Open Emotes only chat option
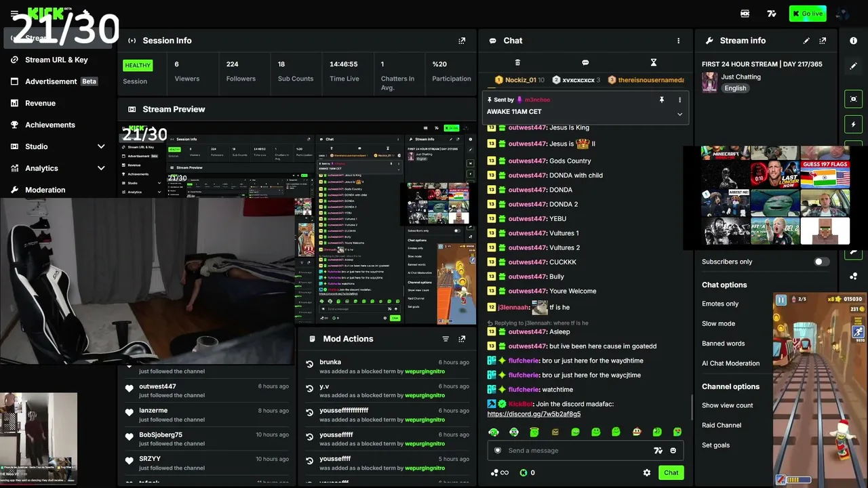The image size is (868, 488). pyautogui.click(x=720, y=304)
